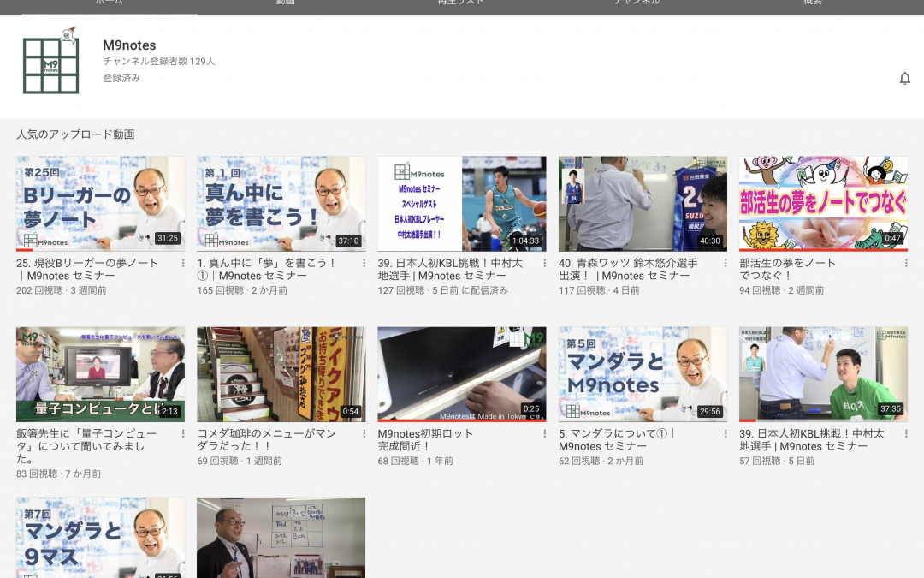Click the 57 回視聴・5 日前 text
This screenshot has height=578, width=924.
[777, 461]
